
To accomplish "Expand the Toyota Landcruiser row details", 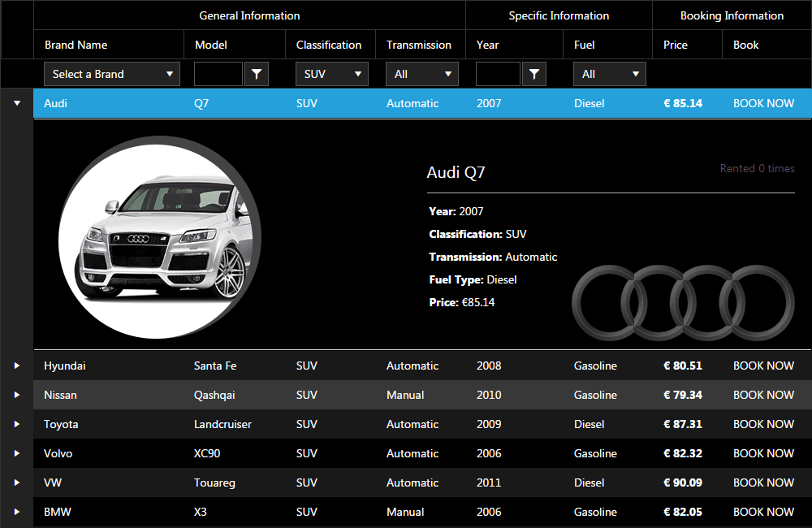I will [x=16, y=424].
